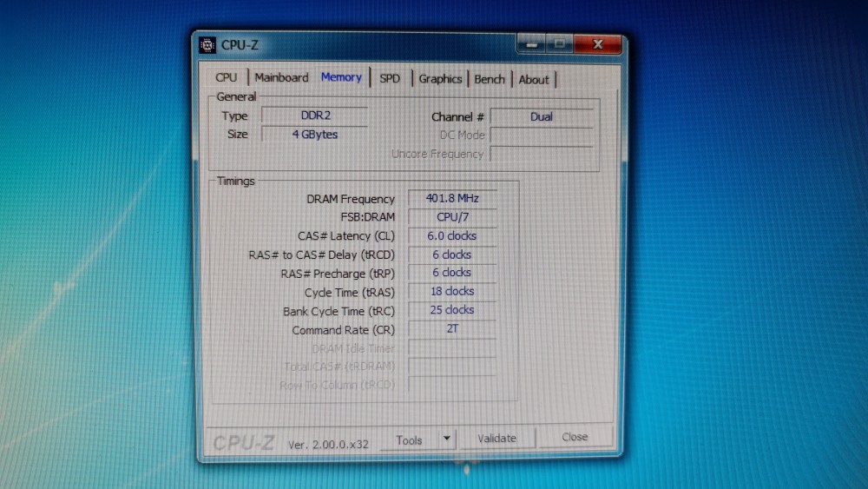Click the Tools button
This screenshot has height=489, width=868.
tap(409, 440)
